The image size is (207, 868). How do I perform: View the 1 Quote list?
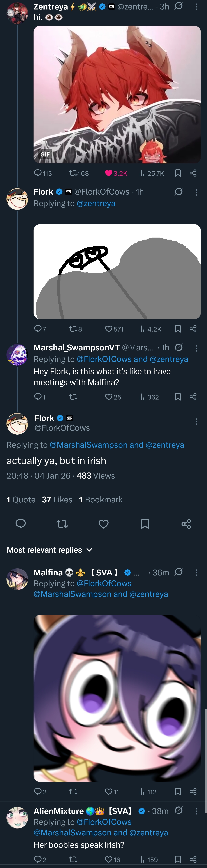pos(21,499)
